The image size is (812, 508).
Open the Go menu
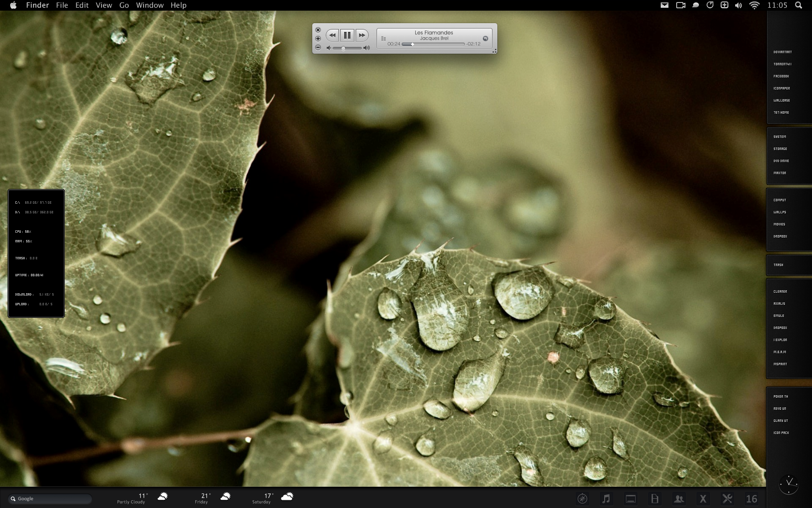click(x=124, y=5)
